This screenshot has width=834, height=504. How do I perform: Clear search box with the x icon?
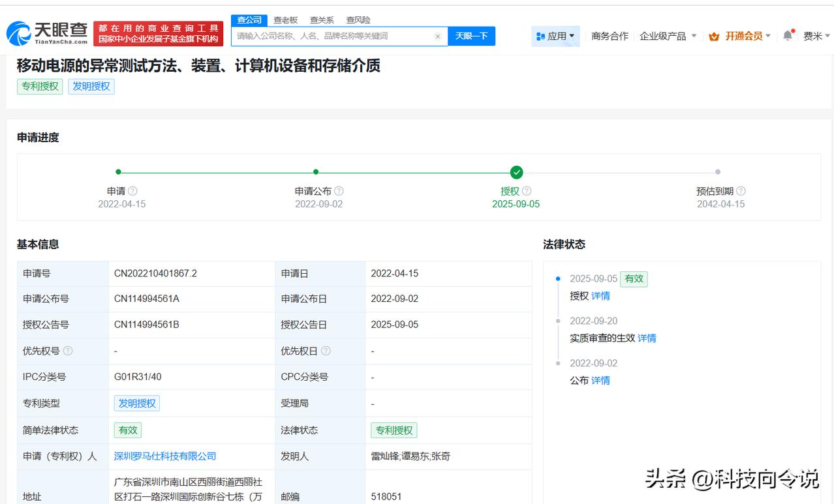point(438,37)
